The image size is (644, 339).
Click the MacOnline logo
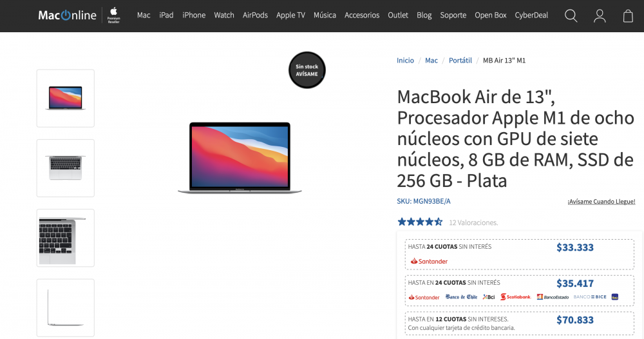(x=67, y=15)
